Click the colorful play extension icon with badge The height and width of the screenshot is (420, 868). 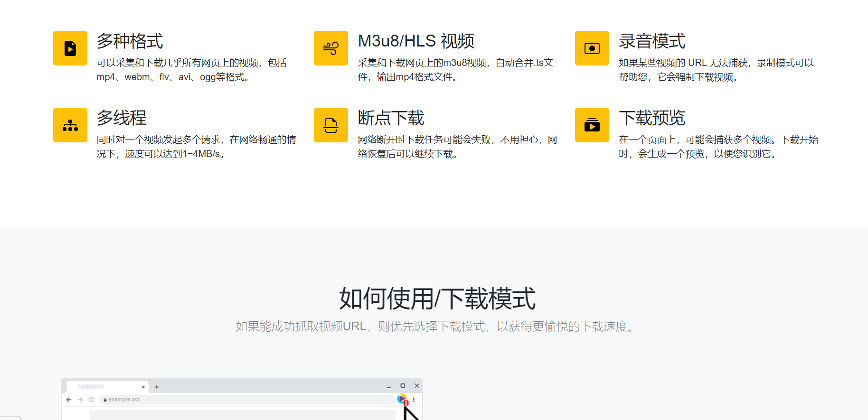402,399
